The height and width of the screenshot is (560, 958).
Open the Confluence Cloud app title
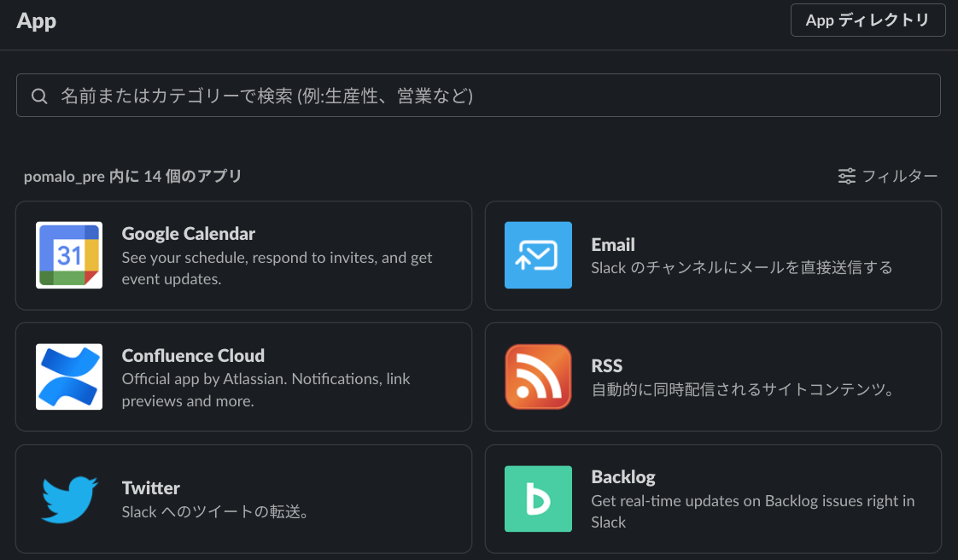click(x=193, y=355)
